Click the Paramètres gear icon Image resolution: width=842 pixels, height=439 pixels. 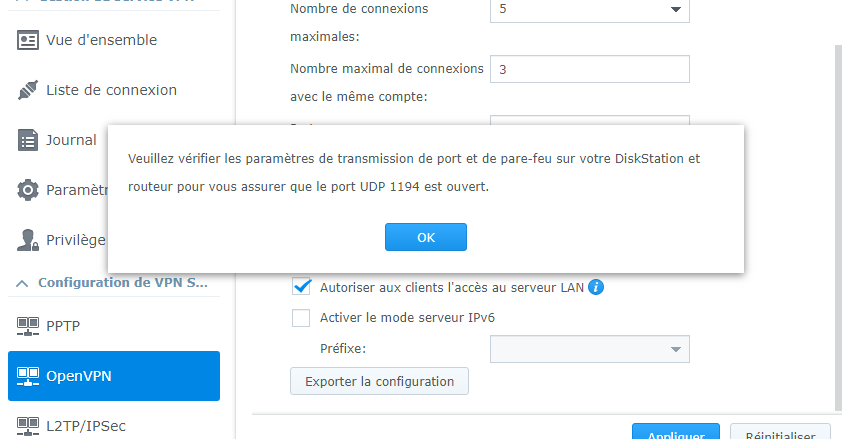pos(28,190)
